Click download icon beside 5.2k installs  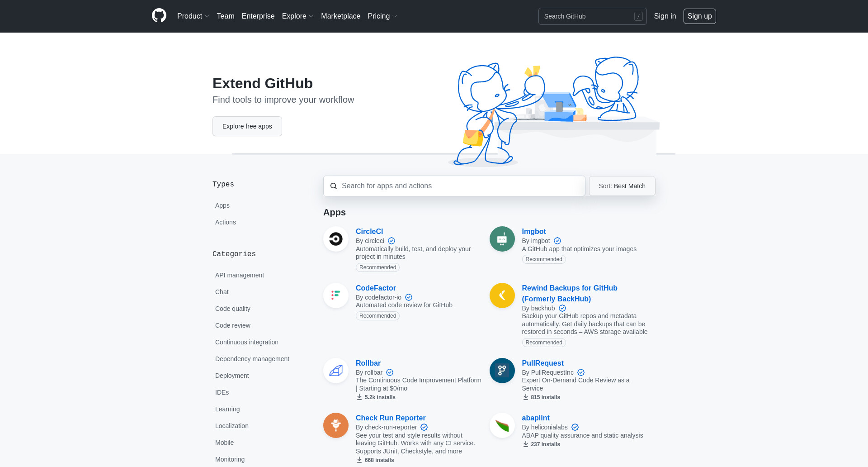[359, 397]
